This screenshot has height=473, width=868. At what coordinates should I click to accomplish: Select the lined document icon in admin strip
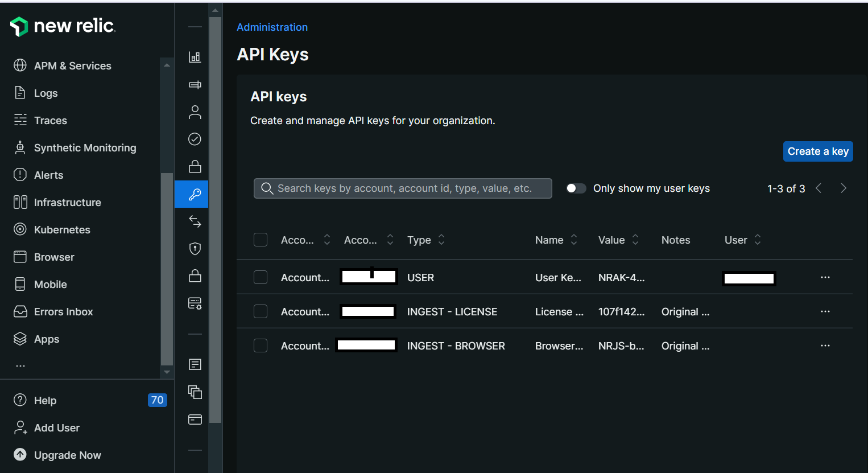point(195,364)
